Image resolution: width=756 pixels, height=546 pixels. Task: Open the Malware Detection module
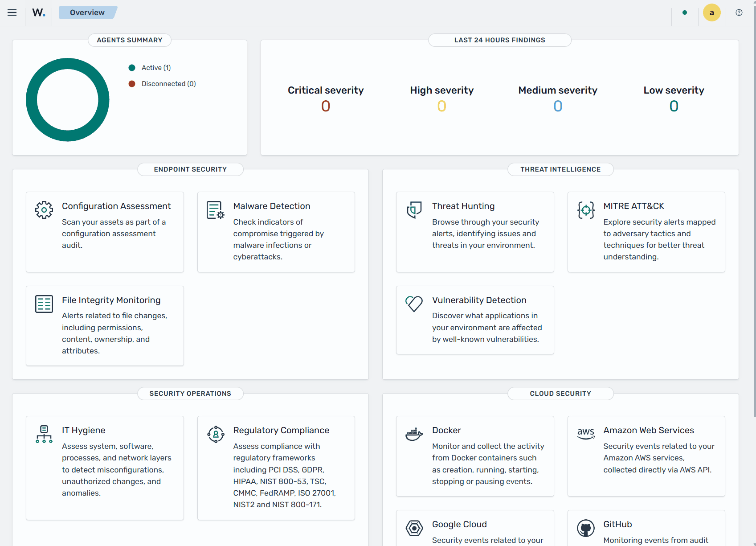click(276, 232)
